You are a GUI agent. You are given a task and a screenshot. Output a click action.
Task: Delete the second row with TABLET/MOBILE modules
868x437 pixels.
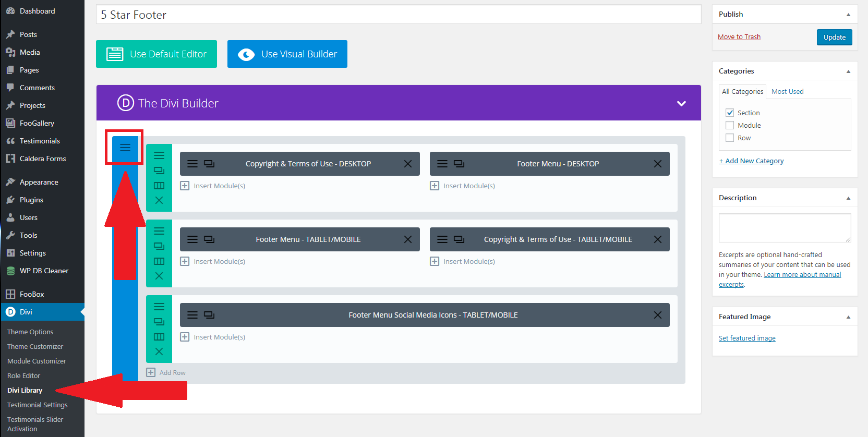[159, 276]
